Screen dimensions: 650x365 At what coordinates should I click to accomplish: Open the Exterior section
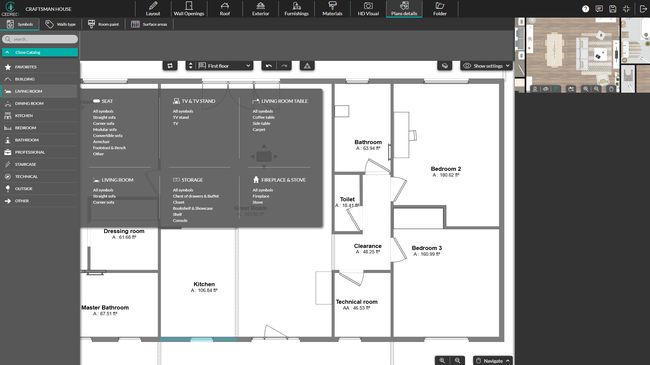click(260, 9)
